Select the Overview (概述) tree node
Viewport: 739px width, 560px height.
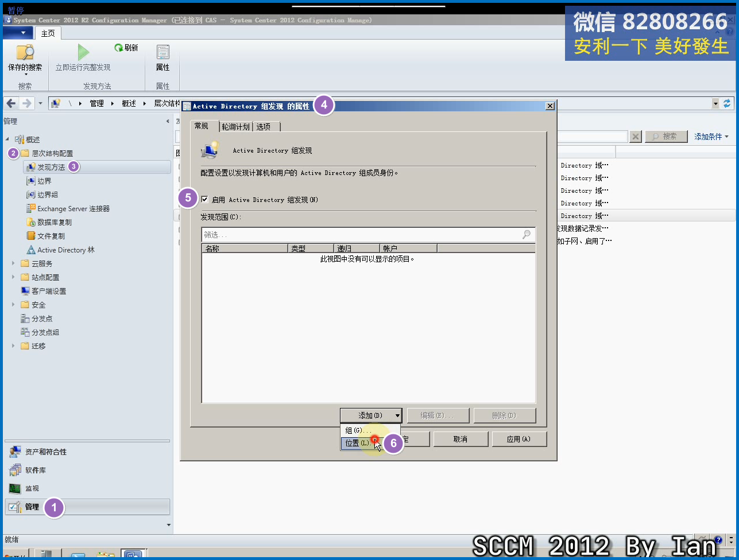[33, 139]
